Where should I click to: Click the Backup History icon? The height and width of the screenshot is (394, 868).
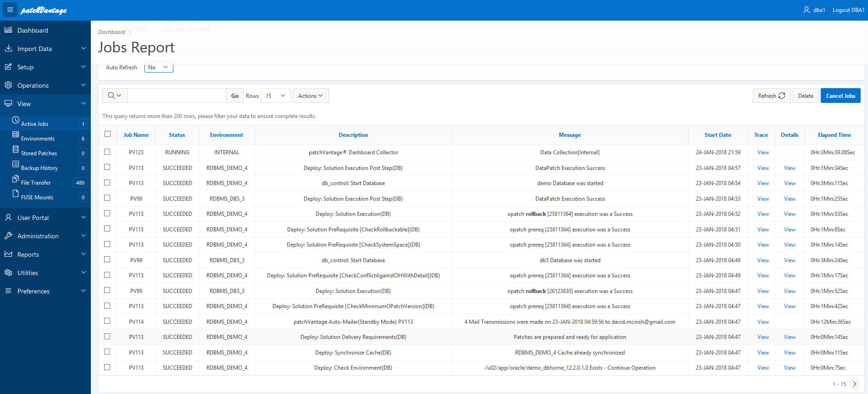click(16, 164)
